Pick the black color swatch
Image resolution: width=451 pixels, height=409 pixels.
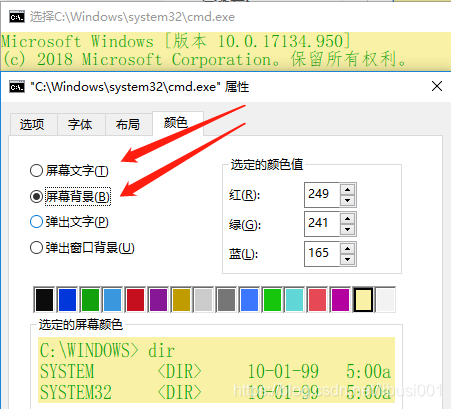tap(44, 300)
